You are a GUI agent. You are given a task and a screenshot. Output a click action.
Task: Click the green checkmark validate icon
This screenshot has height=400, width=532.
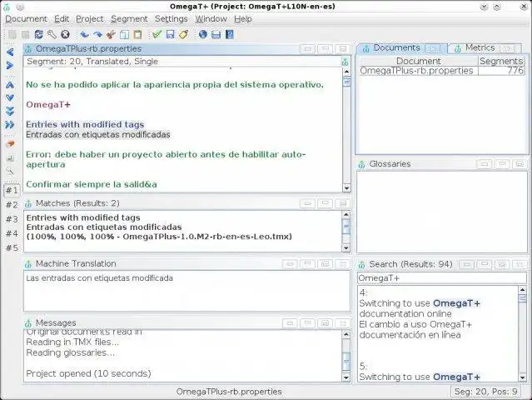coord(157,34)
